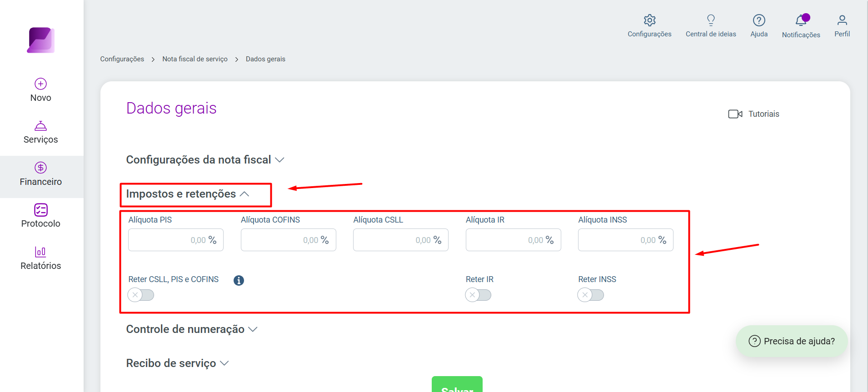Image resolution: width=868 pixels, height=392 pixels.
Task: Turn on the Reter INSS switch
Action: tap(591, 295)
